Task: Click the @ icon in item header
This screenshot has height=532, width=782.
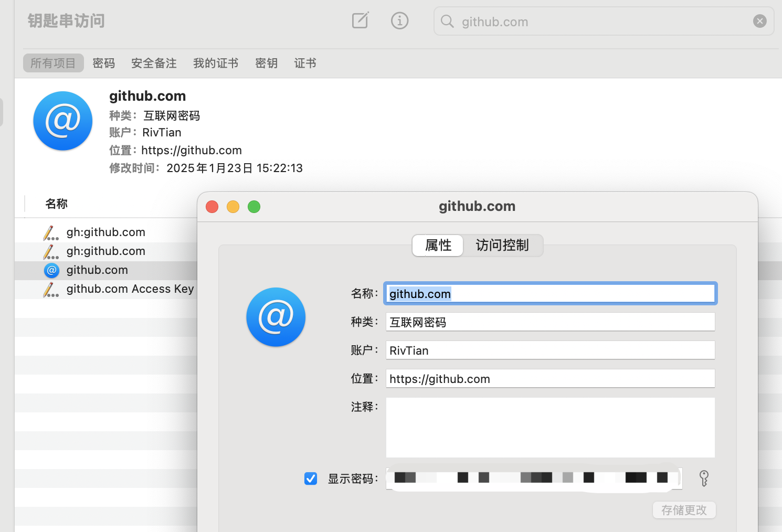Action: coord(63,121)
